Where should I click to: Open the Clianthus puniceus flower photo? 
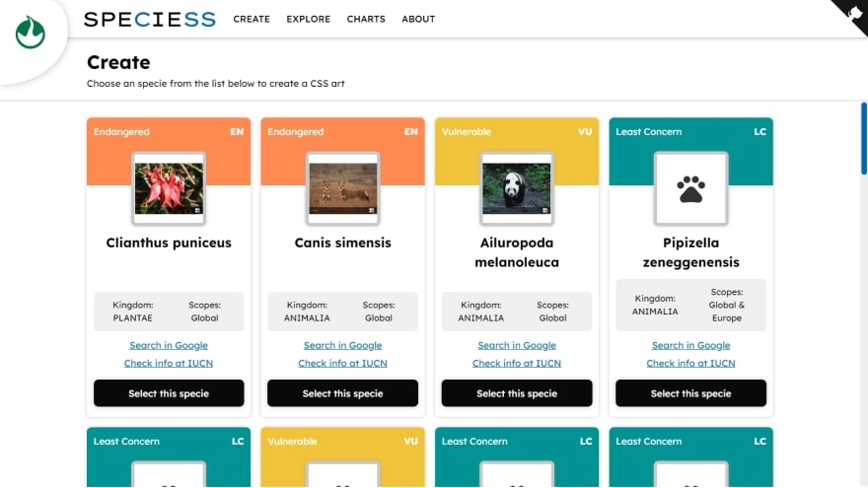coord(169,188)
